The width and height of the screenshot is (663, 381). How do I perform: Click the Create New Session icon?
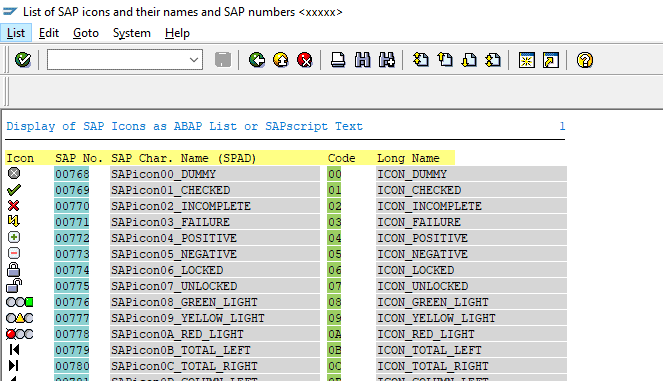pos(527,60)
